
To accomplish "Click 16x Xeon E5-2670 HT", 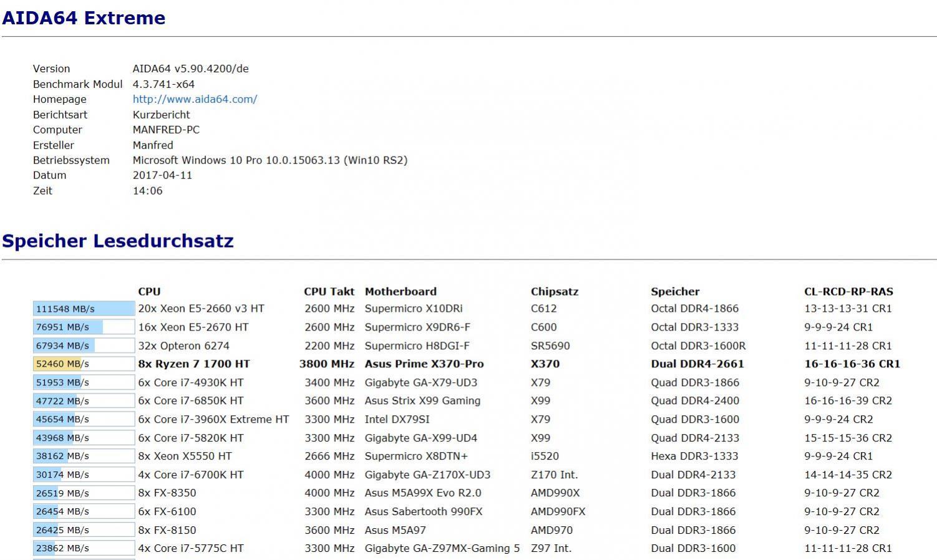I will (193, 327).
